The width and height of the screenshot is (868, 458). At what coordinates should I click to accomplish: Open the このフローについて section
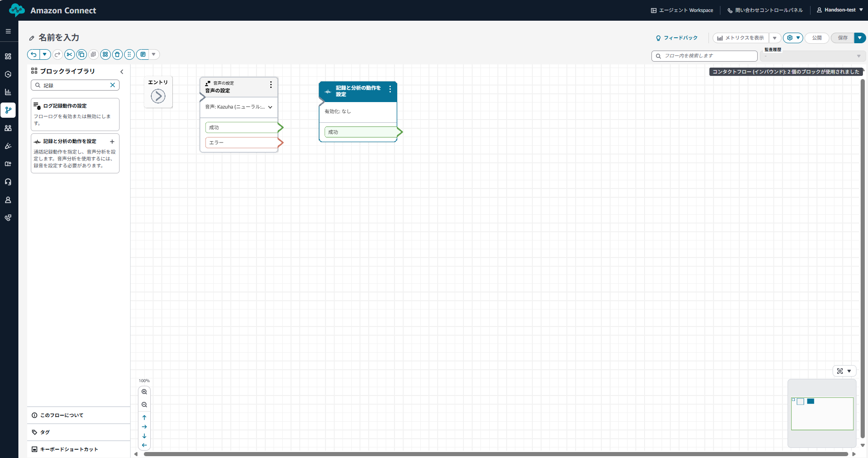[x=79, y=415]
